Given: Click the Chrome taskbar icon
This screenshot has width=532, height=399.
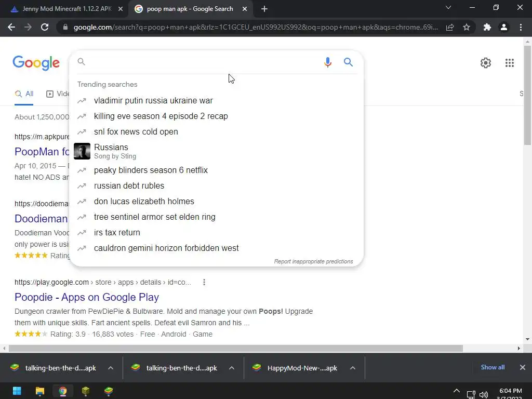Looking at the screenshot, I should [x=63, y=391].
